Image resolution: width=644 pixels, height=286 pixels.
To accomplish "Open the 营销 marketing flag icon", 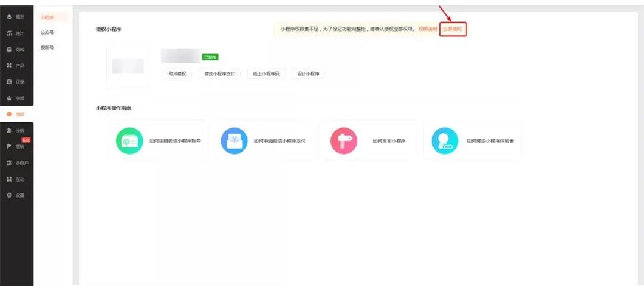I will 9,146.
